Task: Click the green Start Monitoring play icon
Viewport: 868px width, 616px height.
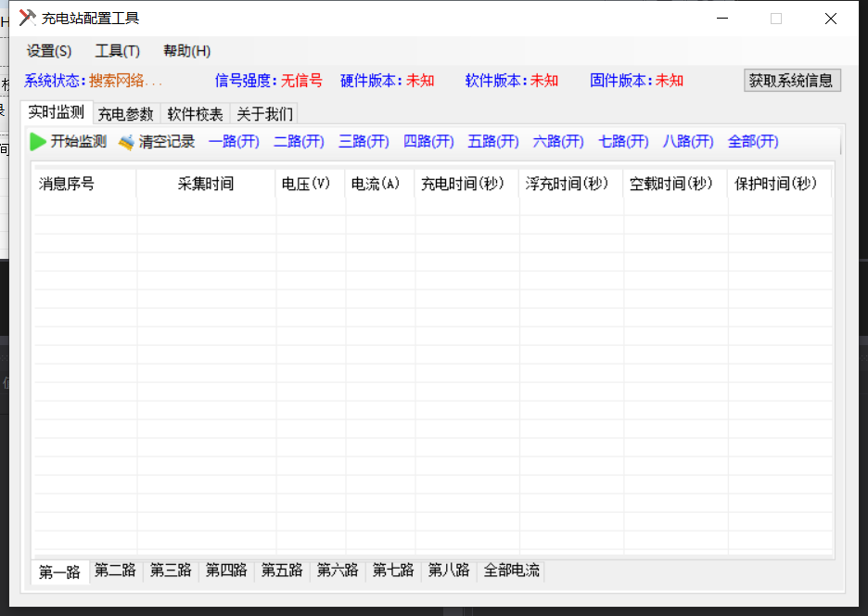Action: point(38,142)
